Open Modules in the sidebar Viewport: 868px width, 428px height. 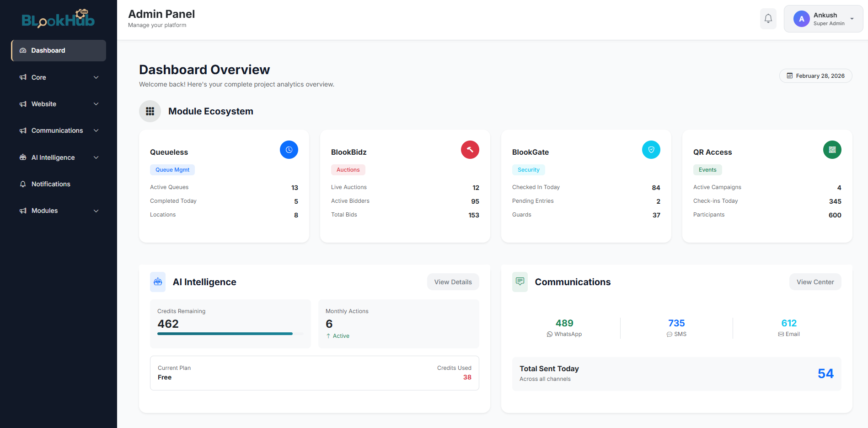click(59, 211)
